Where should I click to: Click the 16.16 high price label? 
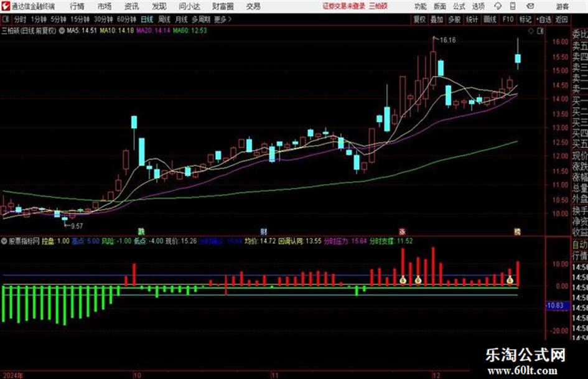[448, 40]
